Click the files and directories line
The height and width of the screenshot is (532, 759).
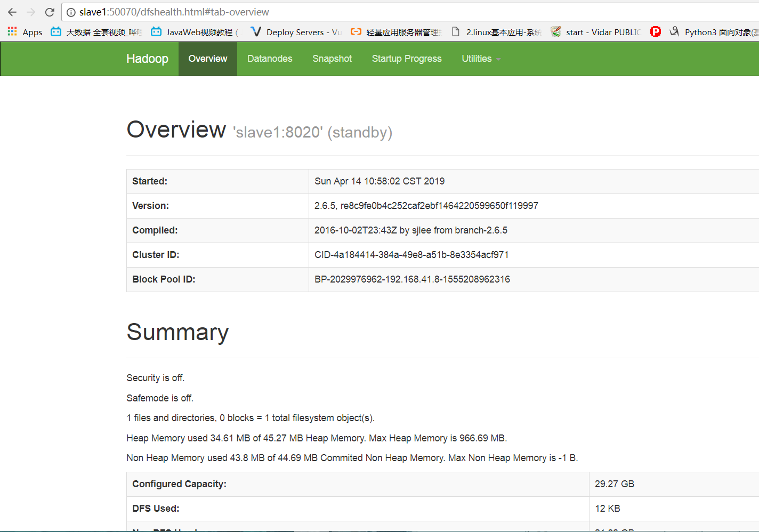click(x=251, y=418)
